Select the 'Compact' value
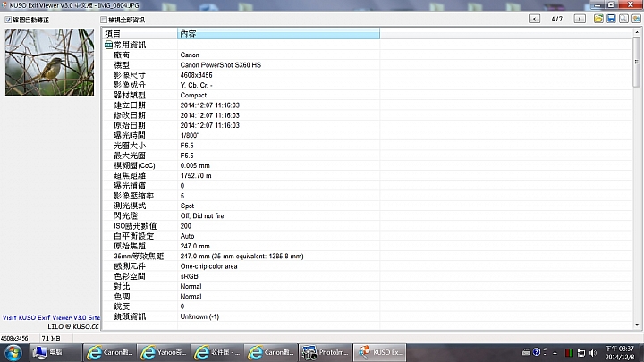This screenshot has height=362, width=644. [193, 96]
